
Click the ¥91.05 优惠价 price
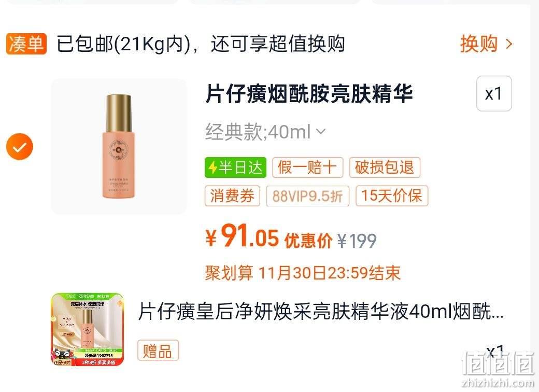tap(269, 236)
